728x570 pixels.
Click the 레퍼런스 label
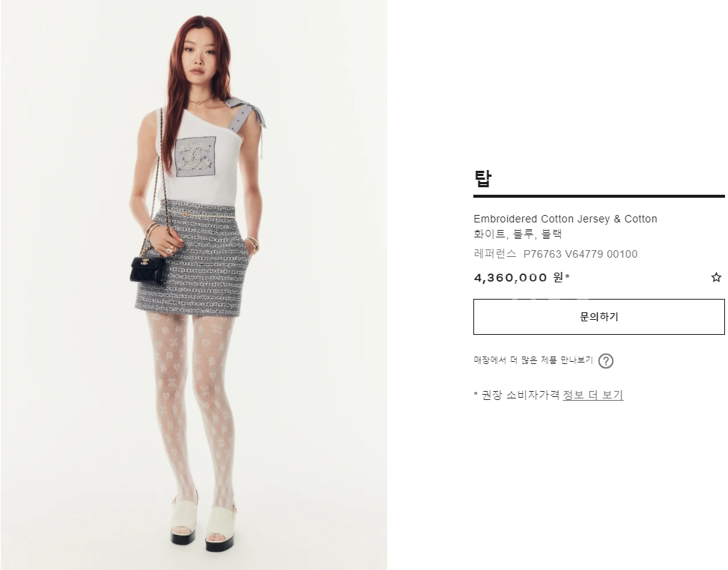pyautogui.click(x=495, y=254)
